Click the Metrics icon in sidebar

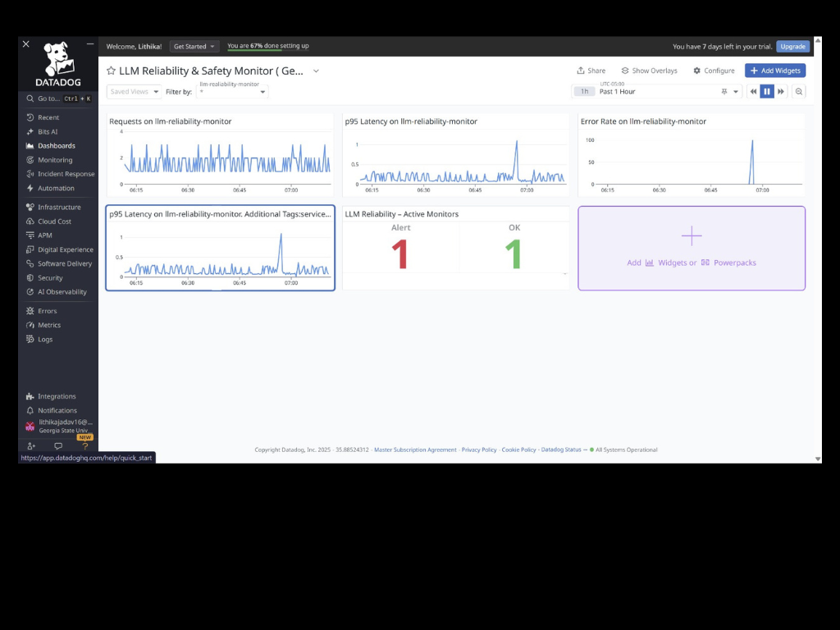pyautogui.click(x=30, y=325)
